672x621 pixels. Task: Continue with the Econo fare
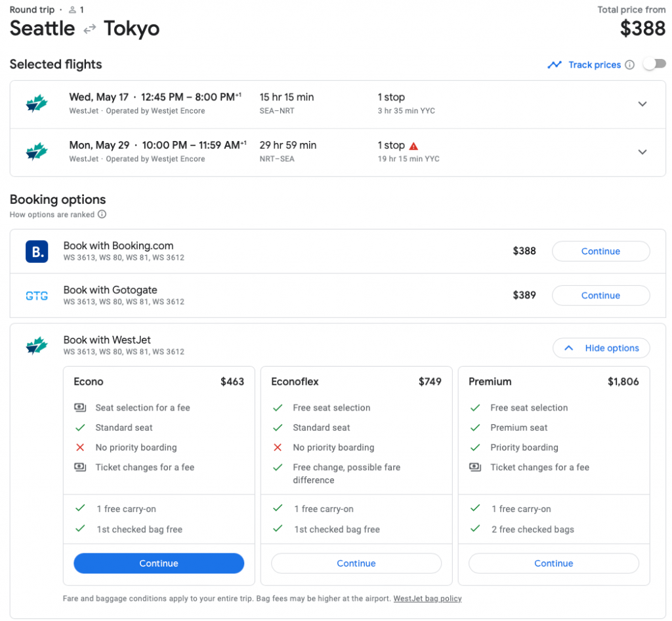(x=159, y=563)
